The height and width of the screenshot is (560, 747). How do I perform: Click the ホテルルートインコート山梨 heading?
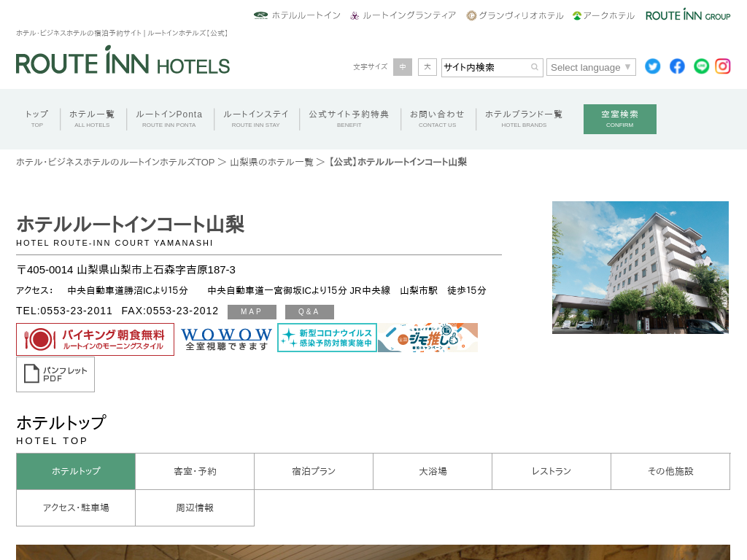[130, 225]
